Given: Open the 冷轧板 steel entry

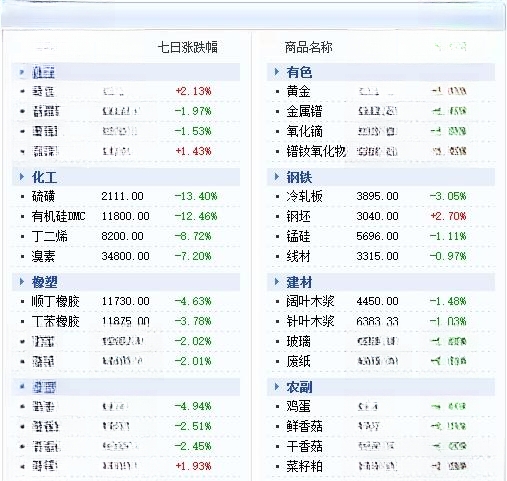Looking at the screenshot, I should coord(304,196).
